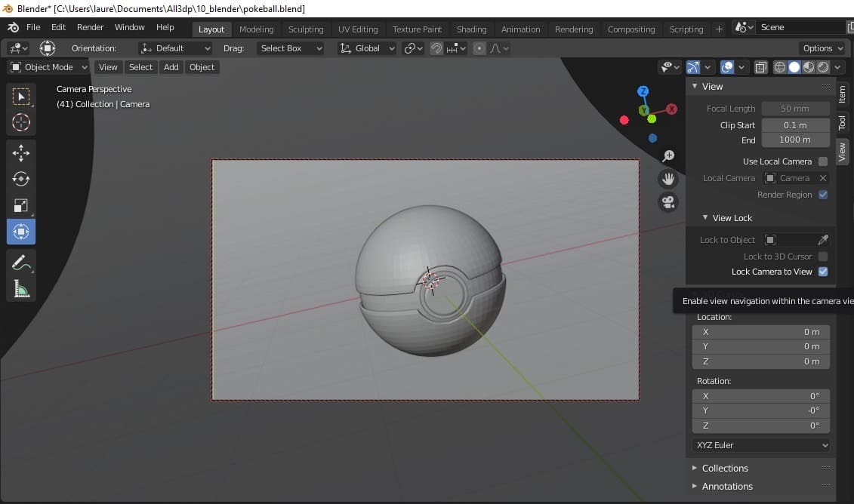This screenshot has width=854, height=504.
Task: Expand the Annotations panel
Action: click(695, 486)
